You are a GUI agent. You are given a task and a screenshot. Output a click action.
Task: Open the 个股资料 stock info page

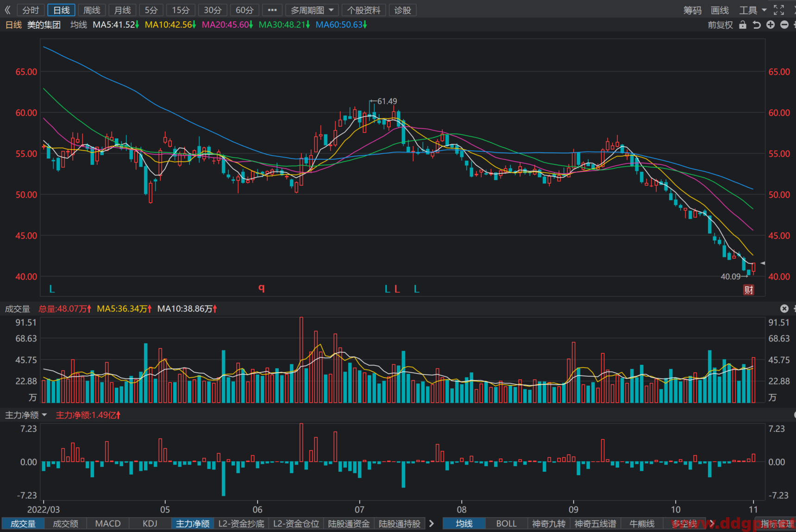364,10
